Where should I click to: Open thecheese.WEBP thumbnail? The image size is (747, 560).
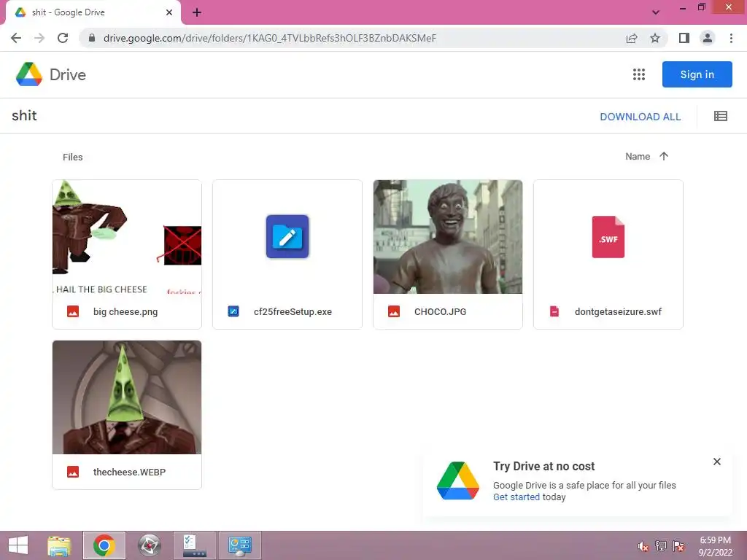(x=127, y=397)
